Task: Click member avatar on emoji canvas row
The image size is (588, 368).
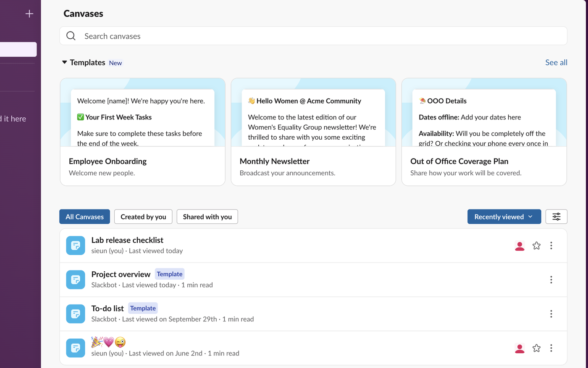Action: (x=520, y=348)
